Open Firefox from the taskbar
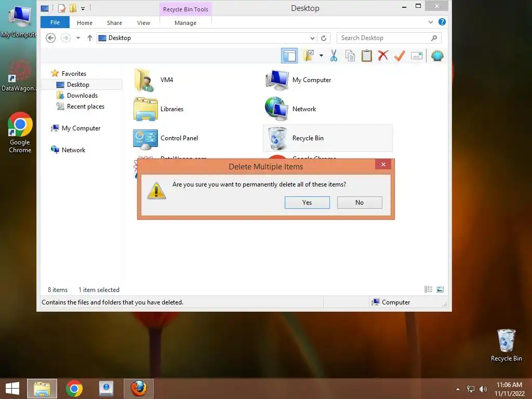This screenshot has width=532, height=399. click(x=139, y=389)
